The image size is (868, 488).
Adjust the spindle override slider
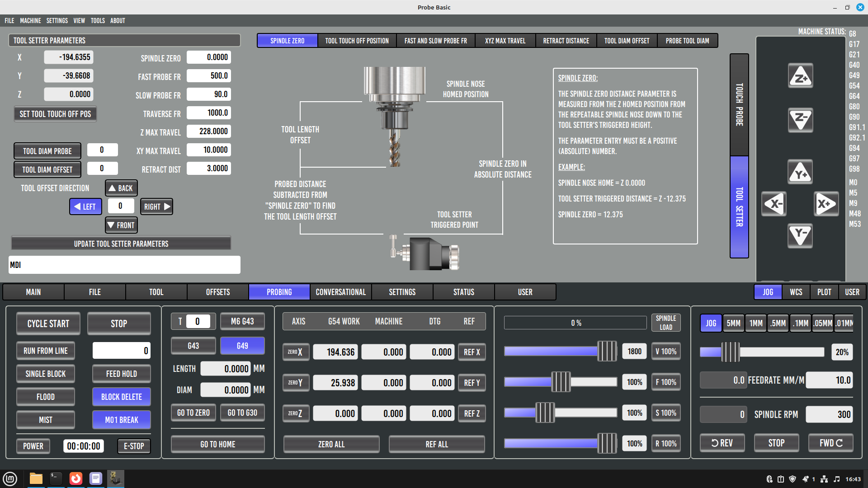coord(561,413)
